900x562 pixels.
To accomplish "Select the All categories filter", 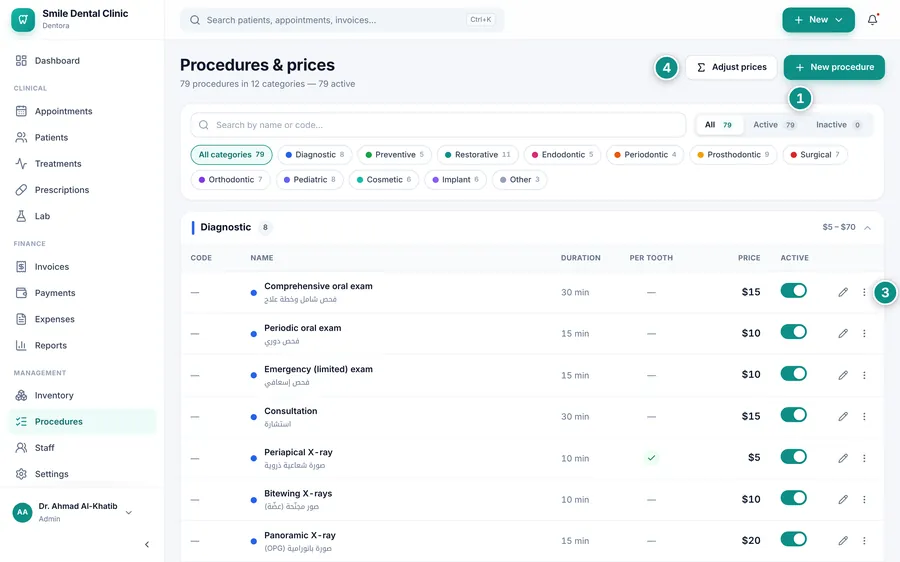I will point(231,155).
